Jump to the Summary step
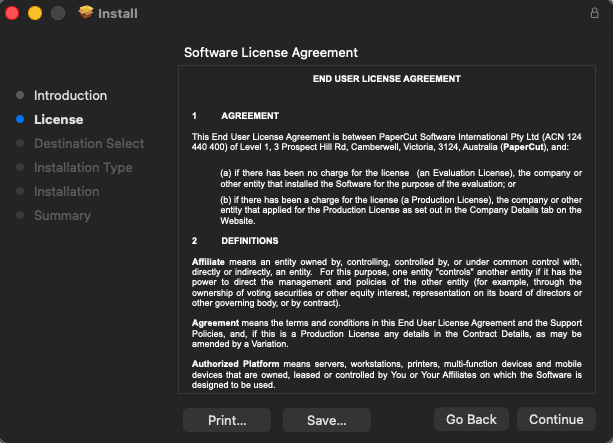This screenshot has width=613, height=443. pos(62,216)
